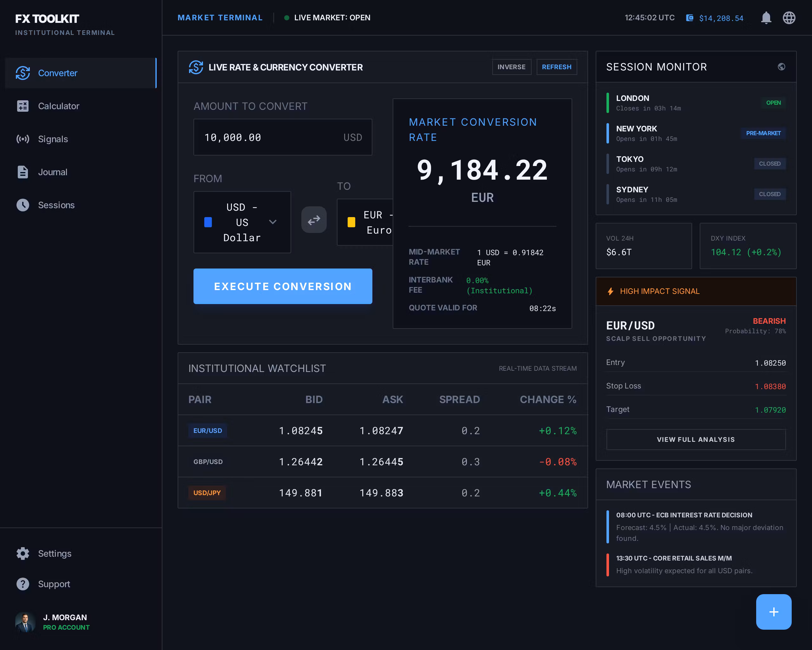Click the REFRESH button
This screenshot has height=650, width=812.
coord(557,67)
